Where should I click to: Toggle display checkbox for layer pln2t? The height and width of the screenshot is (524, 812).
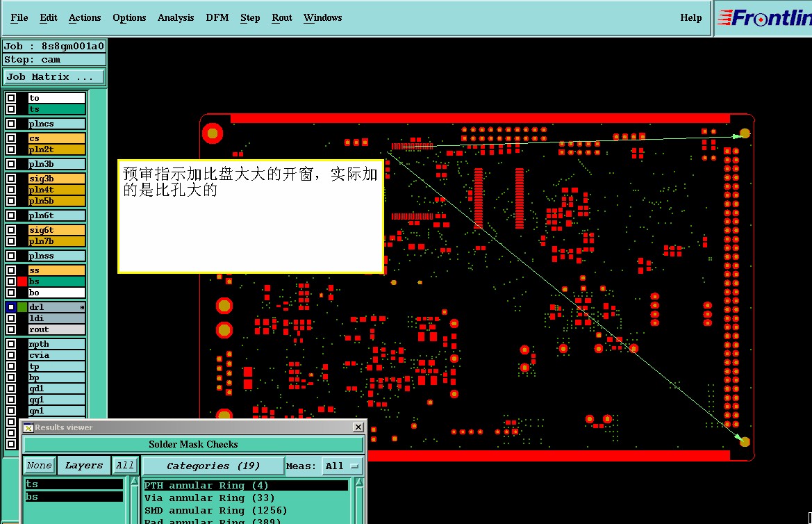pos(11,149)
